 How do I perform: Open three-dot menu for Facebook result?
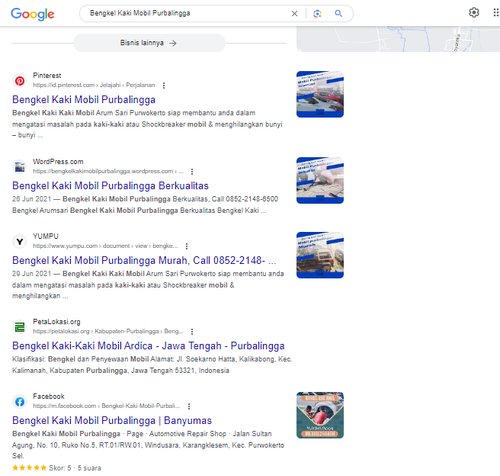189,406
